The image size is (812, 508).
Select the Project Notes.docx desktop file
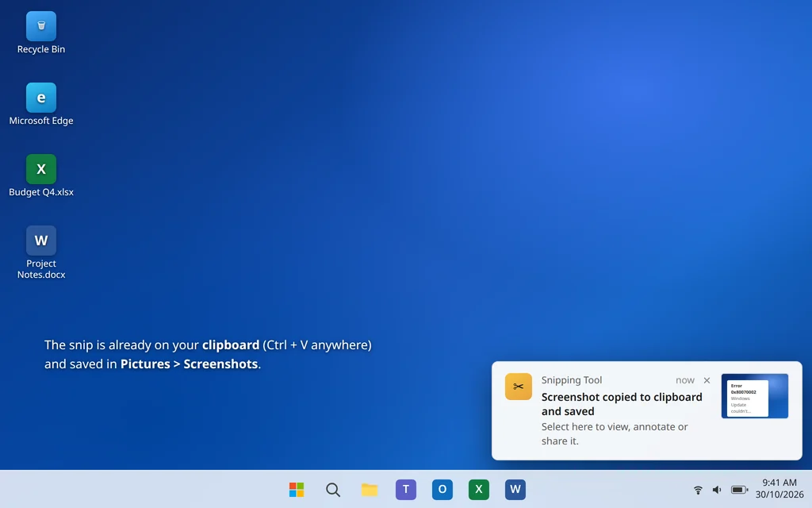click(41, 252)
